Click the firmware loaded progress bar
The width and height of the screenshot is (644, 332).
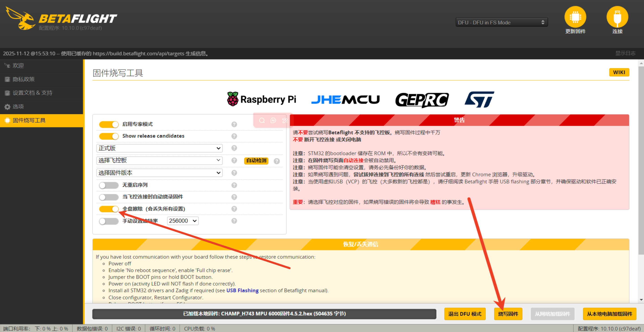(x=264, y=314)
